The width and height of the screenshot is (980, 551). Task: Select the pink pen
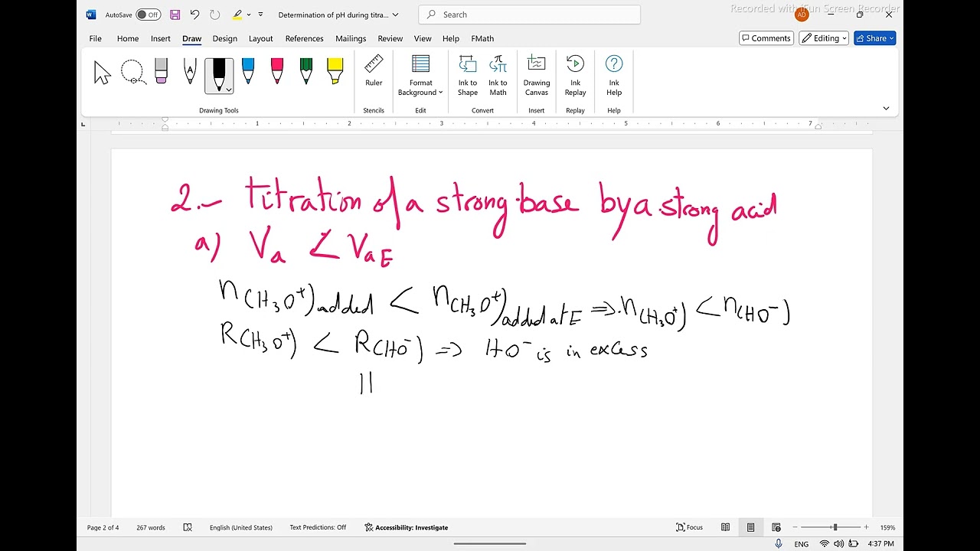pos(277,73)
